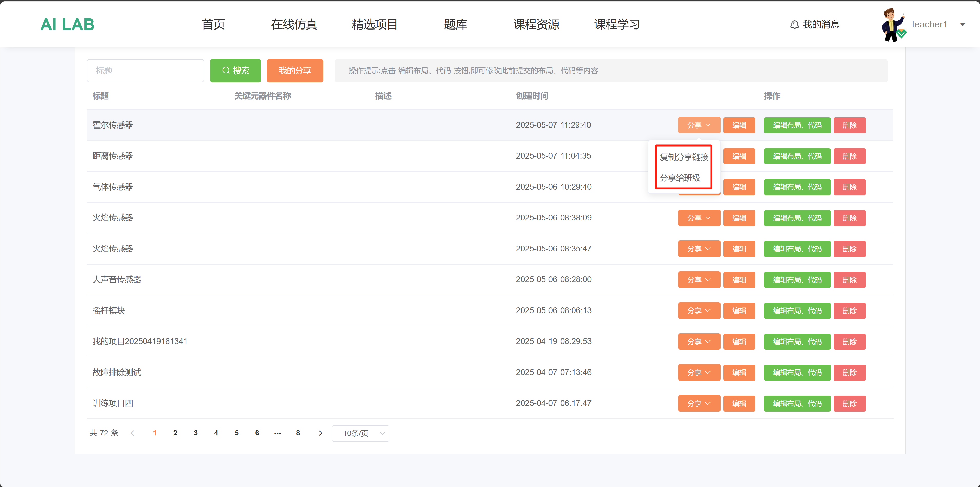Image resolution: width=980 pixels, height=487 pixels.
Task: Go to 在线仿真 in the top navigation
Action: [x=294, y=25]
